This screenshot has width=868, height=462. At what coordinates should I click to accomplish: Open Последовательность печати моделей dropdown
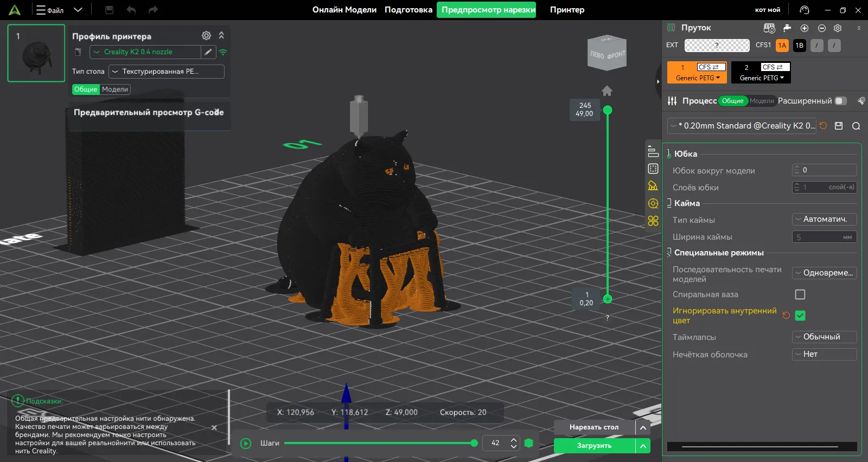coord(825,273)
